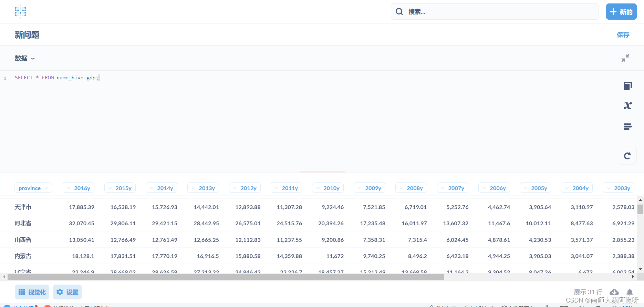The width and height of the screenshot is (644, 307).
Task: Select the 山西省 province cell
Action: [23, 240]
